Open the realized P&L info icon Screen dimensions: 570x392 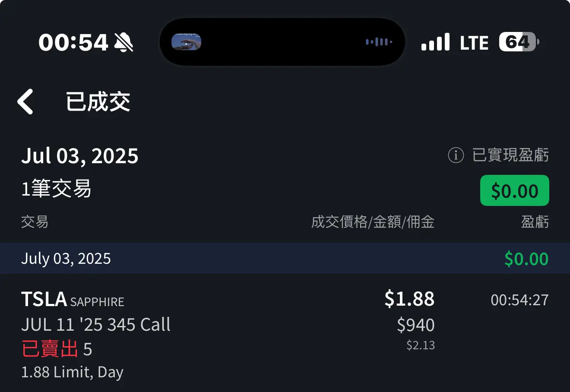[456, 155]
